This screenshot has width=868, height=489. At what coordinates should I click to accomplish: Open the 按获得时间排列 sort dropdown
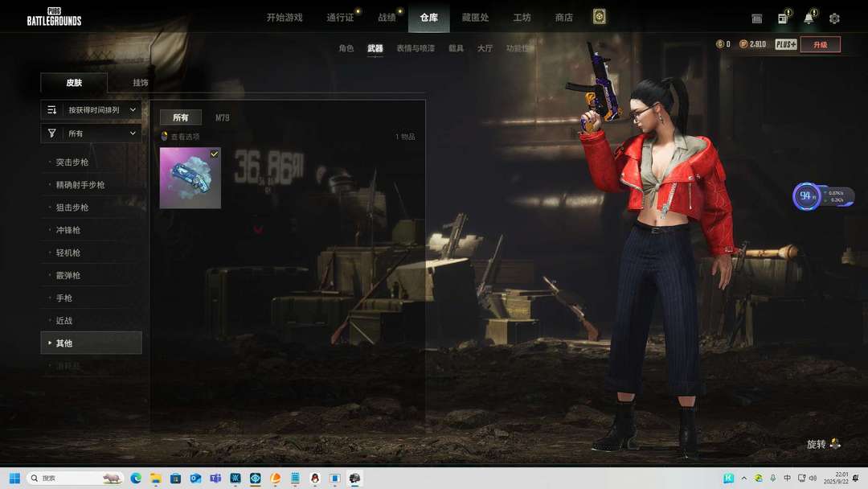pyautogui.click(x=92, y=109)
